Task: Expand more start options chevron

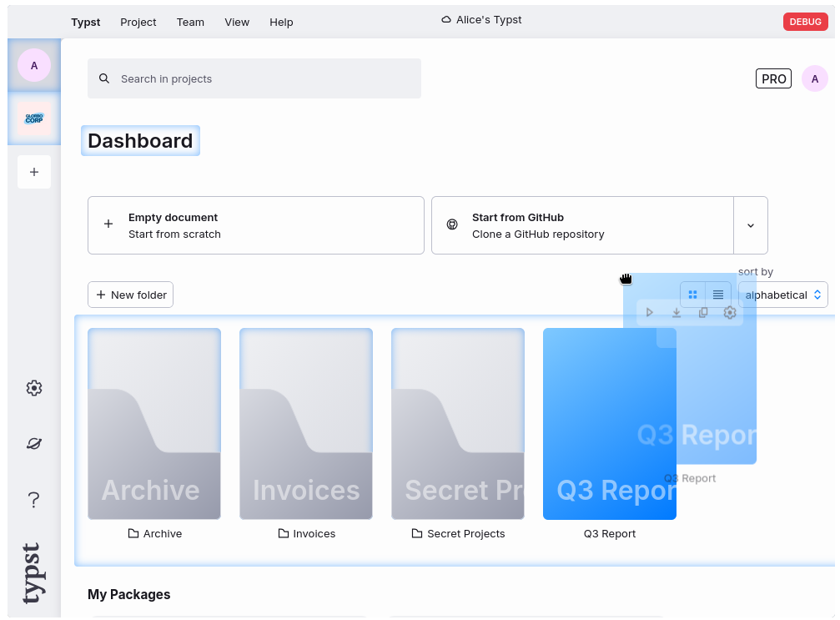Action: point(751,225)
